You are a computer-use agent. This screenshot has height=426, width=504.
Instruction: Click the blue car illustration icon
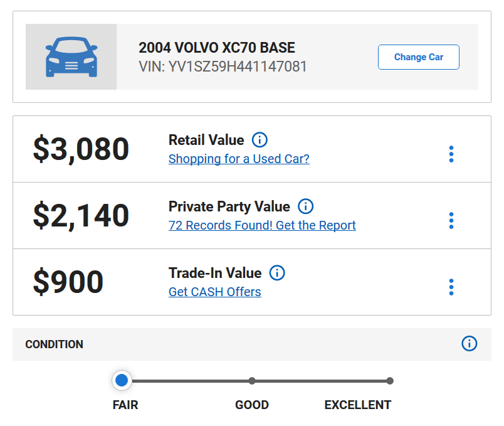(x=71, y=56)
